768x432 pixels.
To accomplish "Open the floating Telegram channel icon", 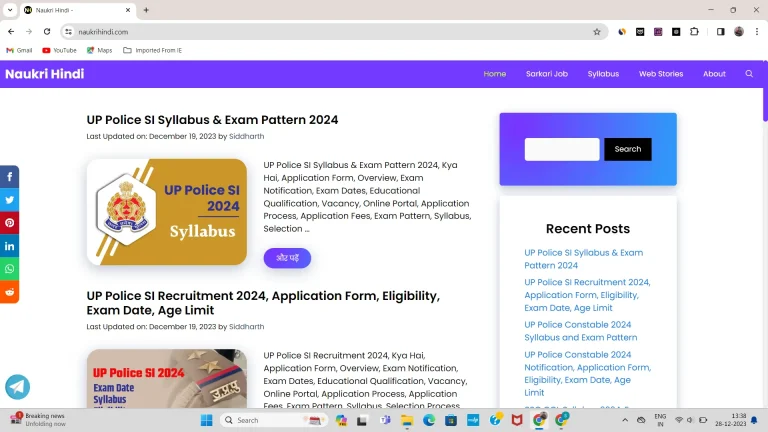I will pyautogui.click(x=18, y=387).
